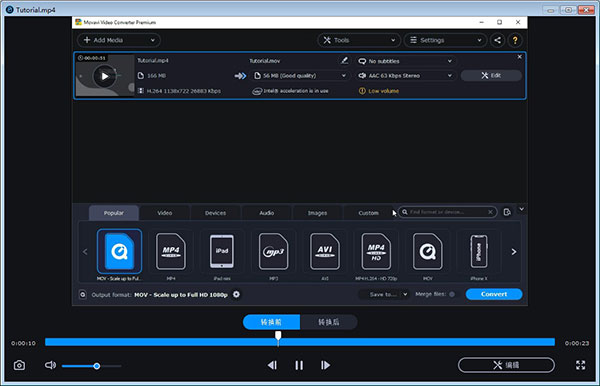600x386 pixels.
Task: Enter fullscreen mode in the player
Action: pos(580,365)
